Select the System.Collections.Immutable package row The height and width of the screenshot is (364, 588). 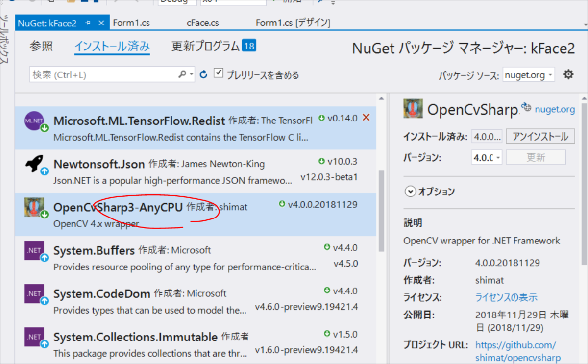pyautogui.click(x=196, y=342)
